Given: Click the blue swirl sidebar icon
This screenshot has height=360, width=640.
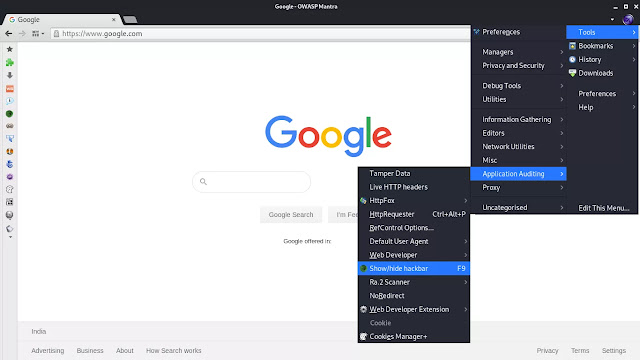Looking at the screenshot, I should pyautogui.click(x=10, y=164).
